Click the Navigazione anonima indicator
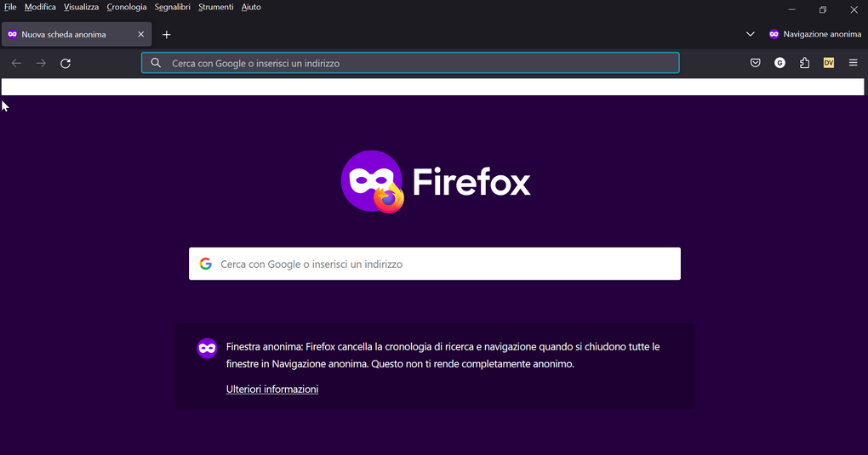868x455 pixels. 815,34
